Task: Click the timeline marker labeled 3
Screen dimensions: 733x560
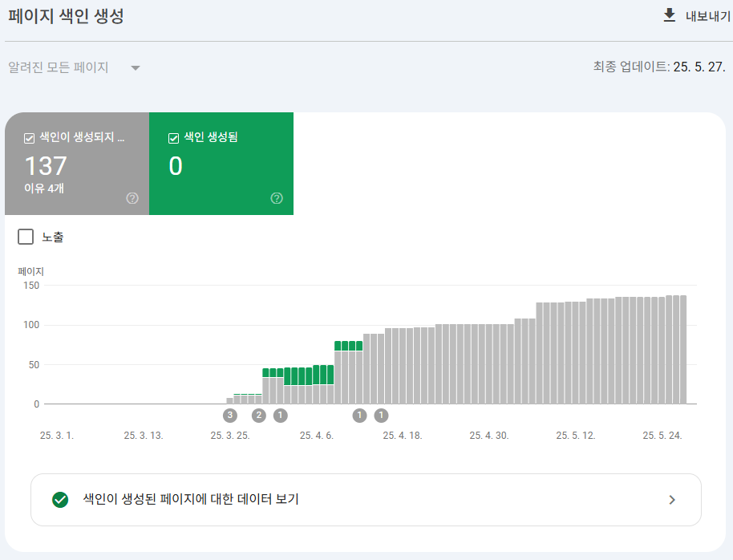Action: [x=229, y=415]
